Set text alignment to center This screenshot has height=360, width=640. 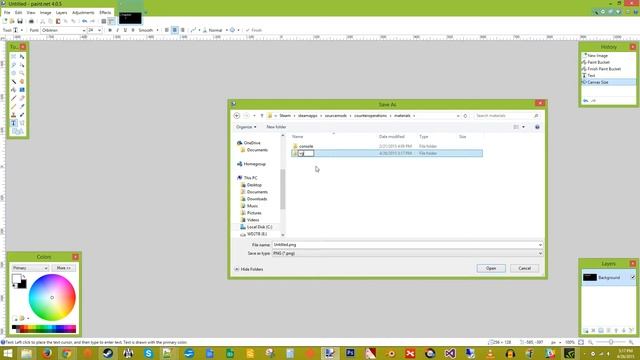click(175, 30)
